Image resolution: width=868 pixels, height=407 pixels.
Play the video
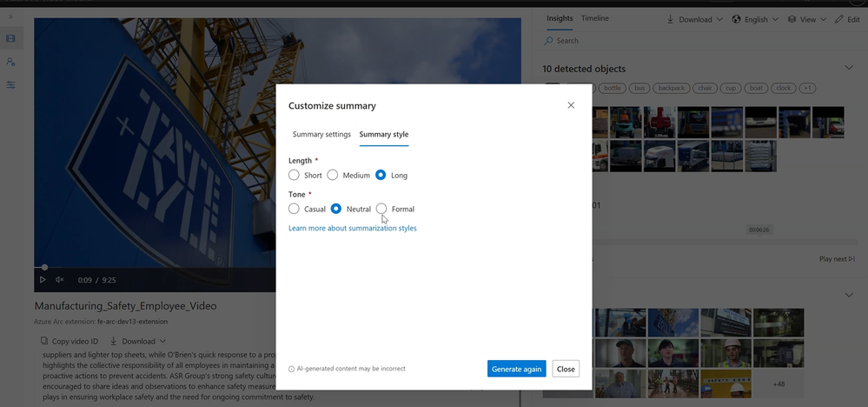pos(43,280)
